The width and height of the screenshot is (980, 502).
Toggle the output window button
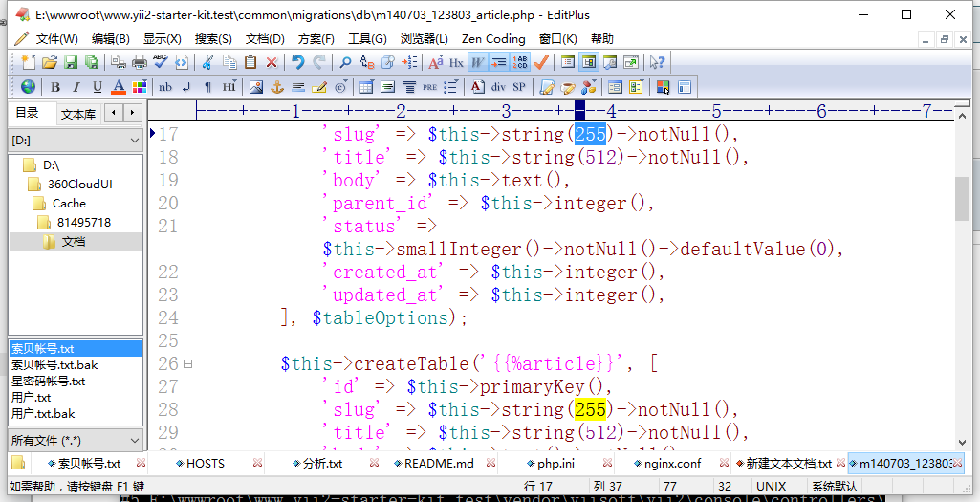pyautogui.click(x=609, y=62)
